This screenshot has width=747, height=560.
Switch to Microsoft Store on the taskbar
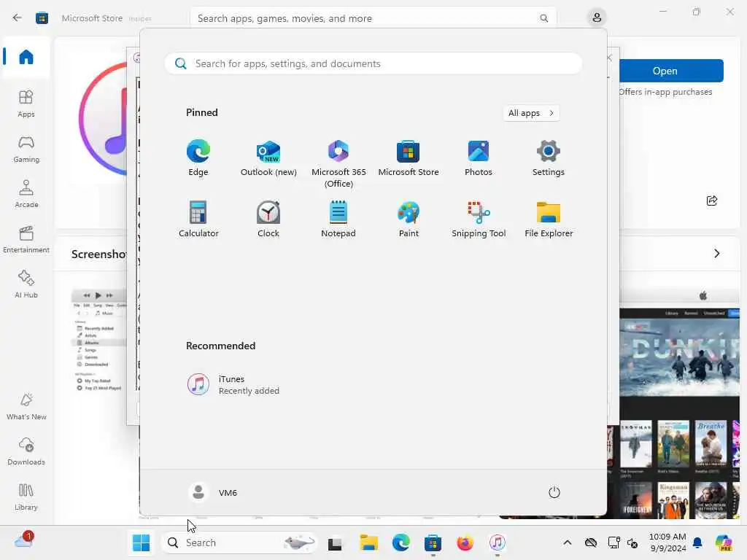click(433, 542)
